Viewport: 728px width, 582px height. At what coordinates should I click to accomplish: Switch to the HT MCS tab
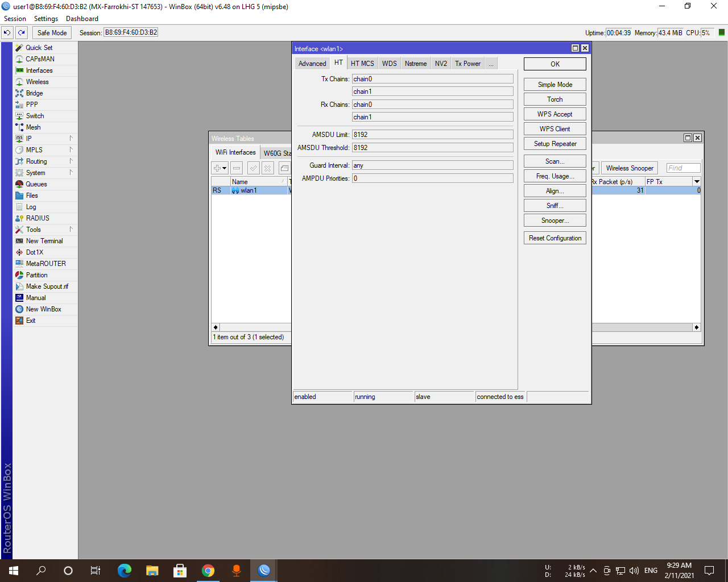click(x=362, y=63)
